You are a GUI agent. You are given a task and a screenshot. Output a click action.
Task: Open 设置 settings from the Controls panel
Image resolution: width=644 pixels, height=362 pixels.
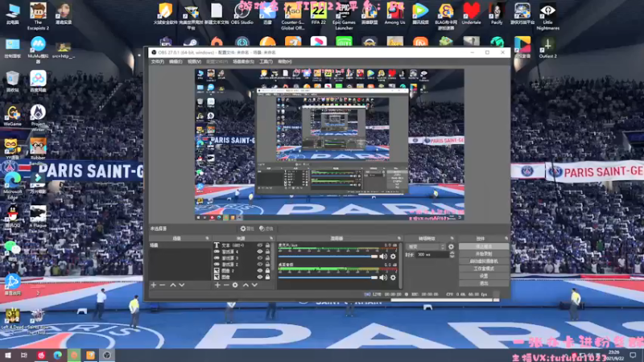pos(484,276)
